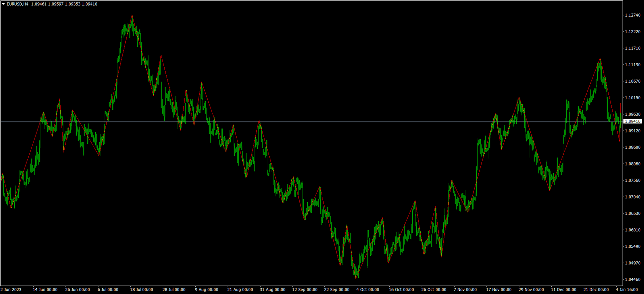
Task: Click the 12 Sep 00:00 time label
Action: [x=305, y=289]
